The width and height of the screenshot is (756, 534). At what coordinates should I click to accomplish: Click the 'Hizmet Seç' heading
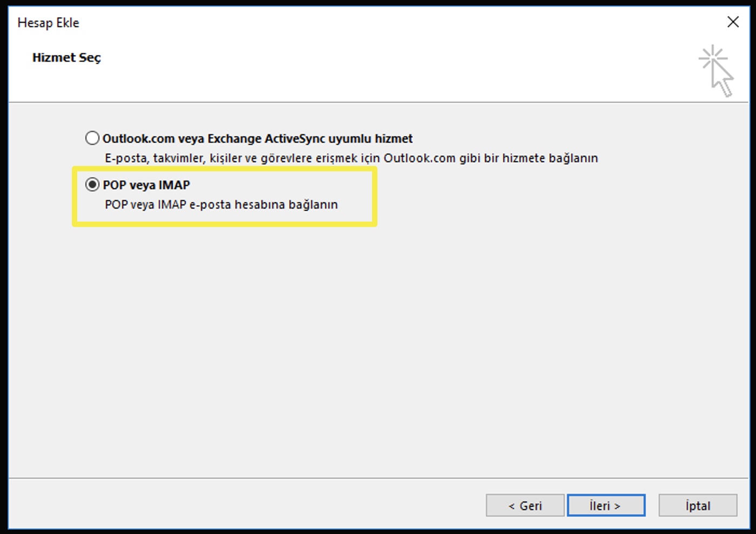coord(66,58)
